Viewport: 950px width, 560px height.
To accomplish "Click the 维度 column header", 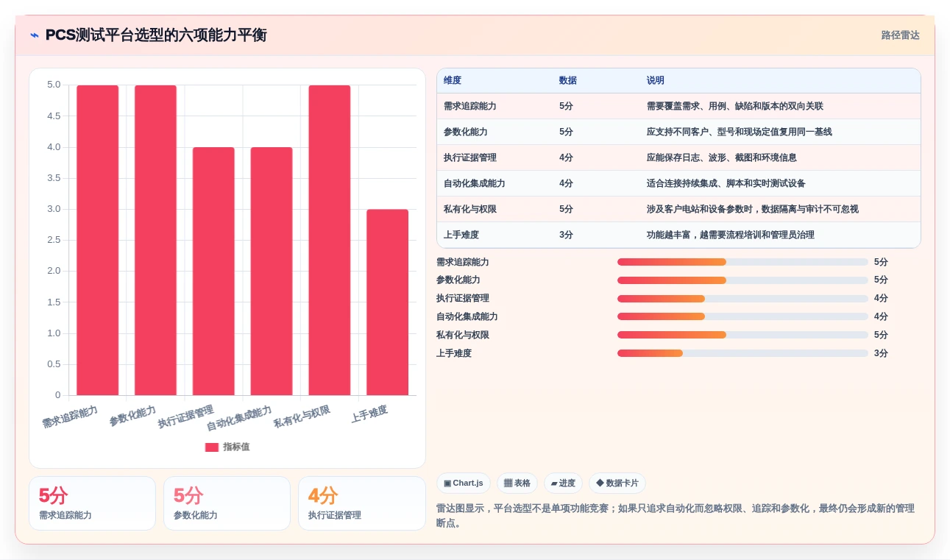I will [x=453, y=80].
